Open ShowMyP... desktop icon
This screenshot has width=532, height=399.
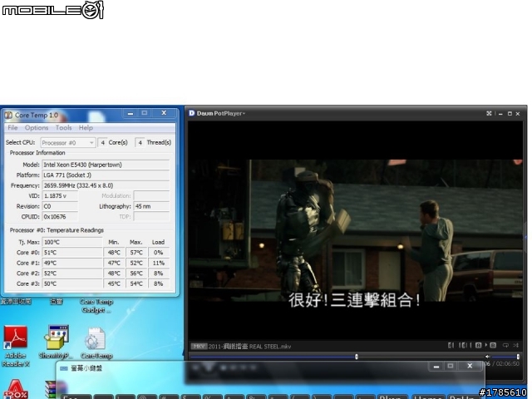click(x=57, y=342)
